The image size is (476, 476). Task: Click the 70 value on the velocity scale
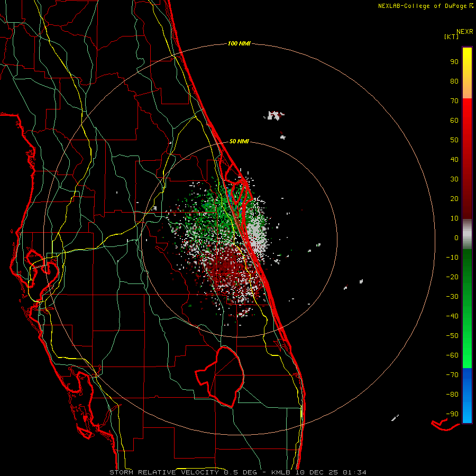pyautogui.click(x=454, y=101)
